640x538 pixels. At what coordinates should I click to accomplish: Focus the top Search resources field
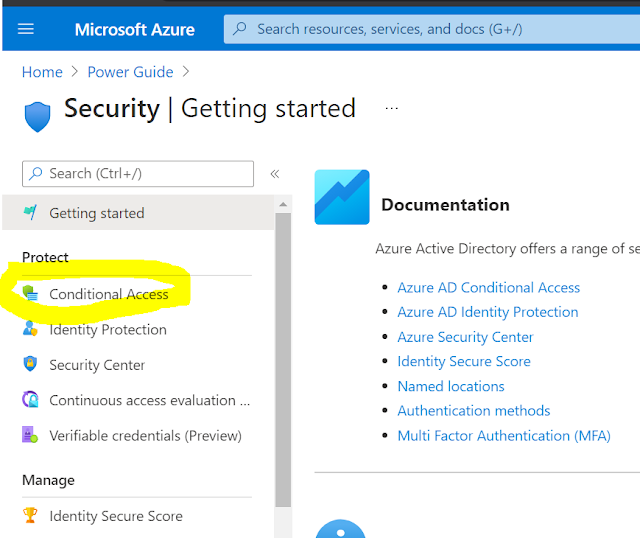pyautogui.click(x=430, y=29)
